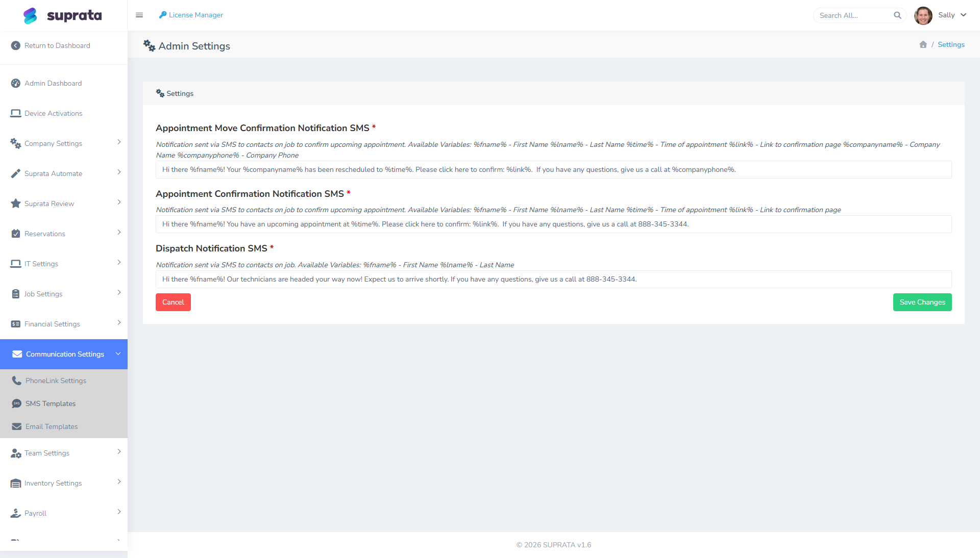Expand the Payroll chevron
Viewport: 980px width, 558px height.
pyautogui.click(x=119, y=512)
